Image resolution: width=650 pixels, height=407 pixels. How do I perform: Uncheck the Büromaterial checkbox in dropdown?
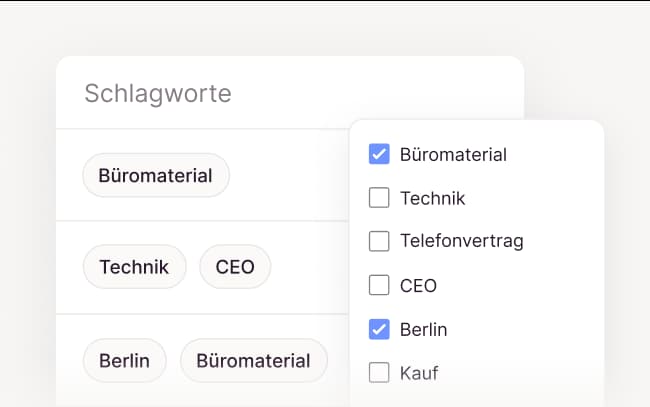(x=379, y=154)
